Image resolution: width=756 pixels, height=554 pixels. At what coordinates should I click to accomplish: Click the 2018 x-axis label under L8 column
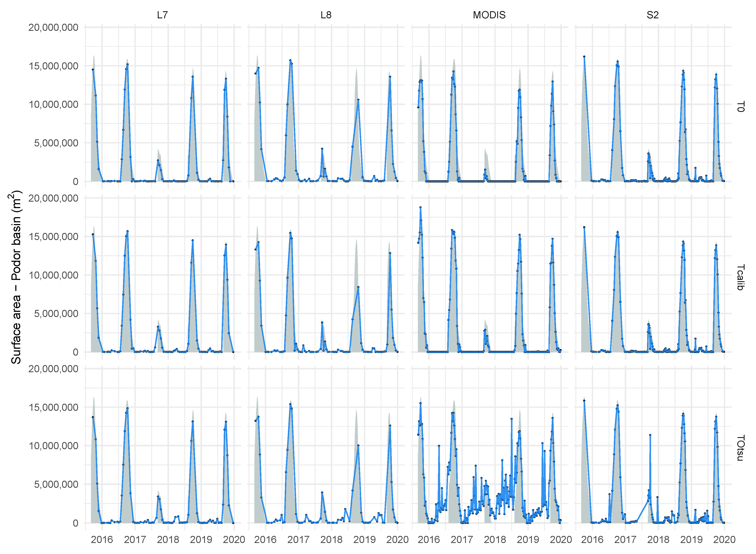(x=331, y=540)
